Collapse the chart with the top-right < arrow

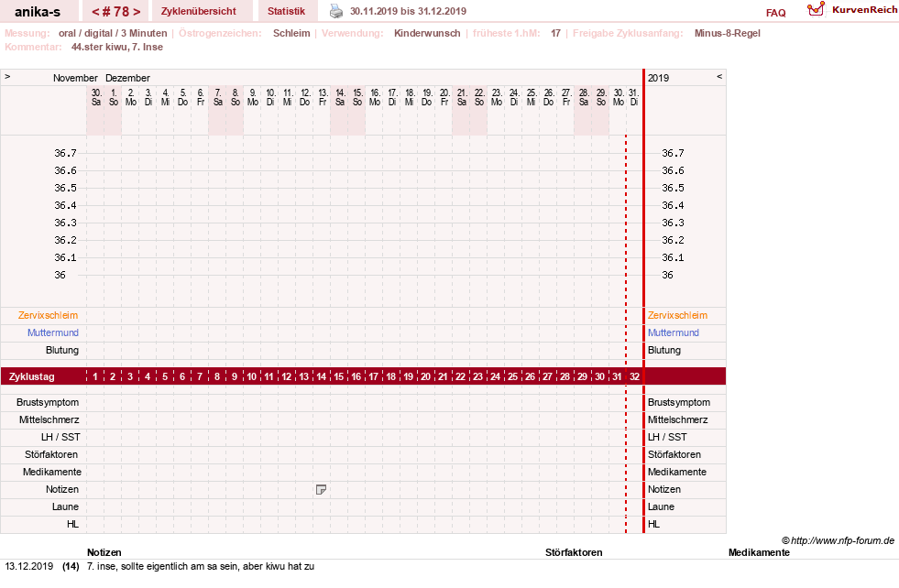pos(719,76)
